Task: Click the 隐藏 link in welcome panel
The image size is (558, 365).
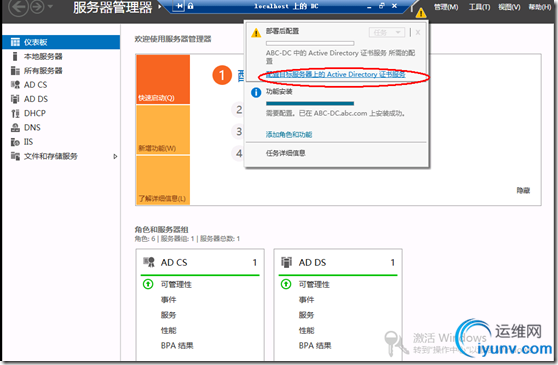Action: pos(523,190)
